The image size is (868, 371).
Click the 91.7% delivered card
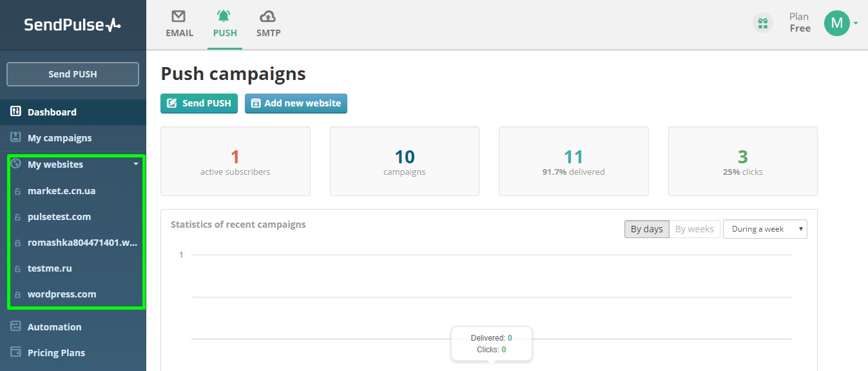574,161
